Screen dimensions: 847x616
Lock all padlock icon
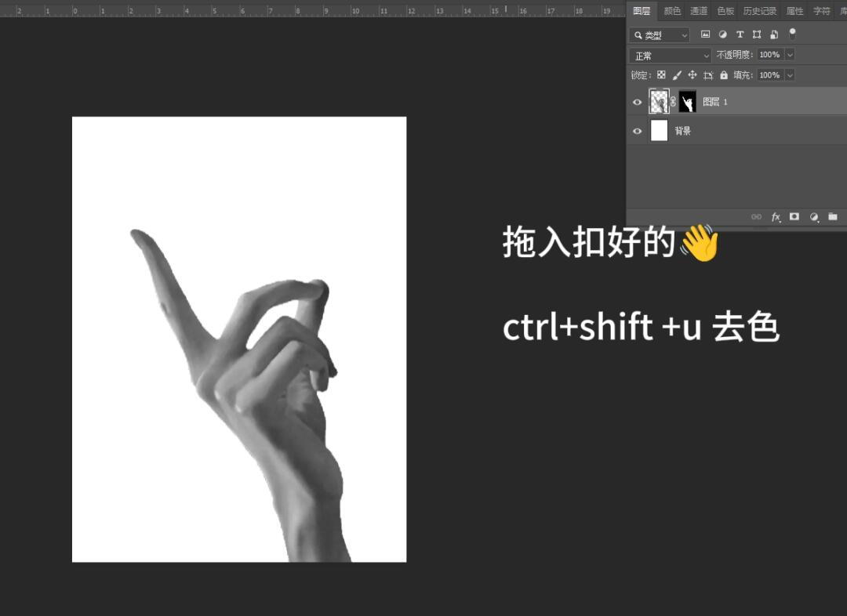pyautogui.click(x=724, y=75)
